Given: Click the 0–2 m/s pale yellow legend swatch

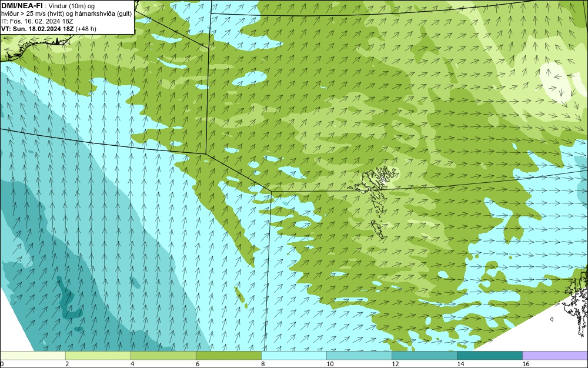Looking at the screenshot, I should click(32, 355).
